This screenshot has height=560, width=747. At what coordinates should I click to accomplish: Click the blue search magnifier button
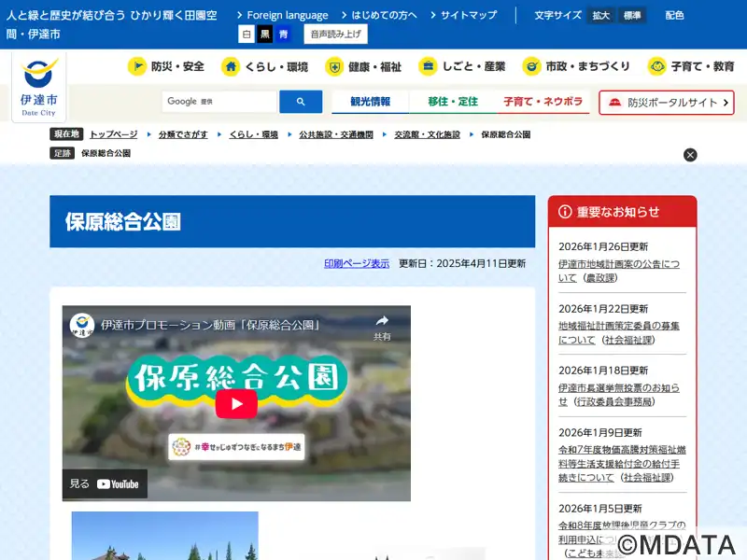301,102
